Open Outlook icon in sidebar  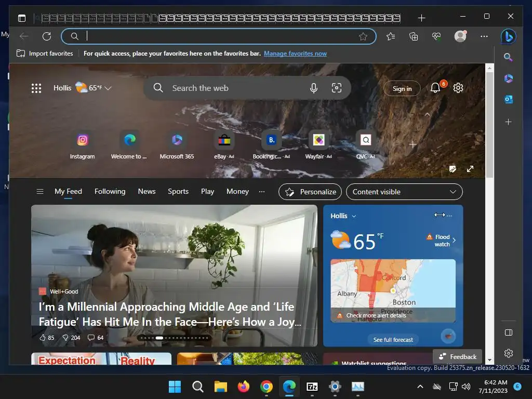(x=508, y=99)
